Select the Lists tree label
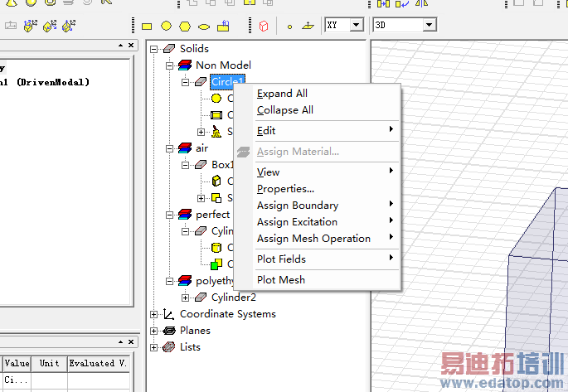 [190, 347]
